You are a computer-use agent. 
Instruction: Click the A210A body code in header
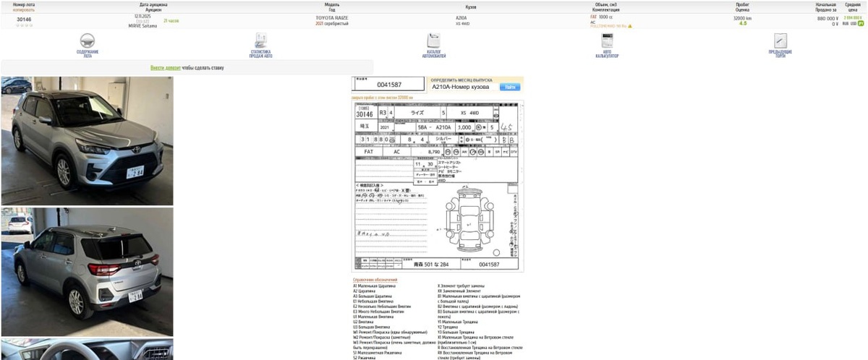pyautogui.click(x=461, y=17)
